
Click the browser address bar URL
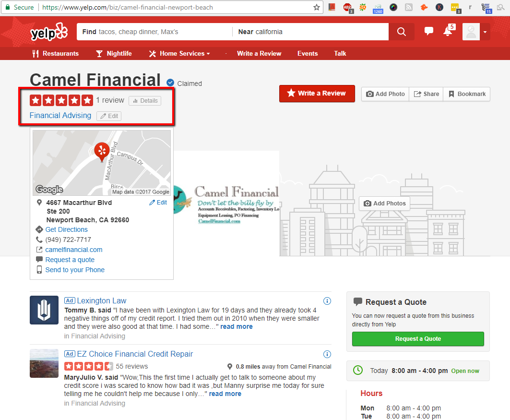(128, 7)
